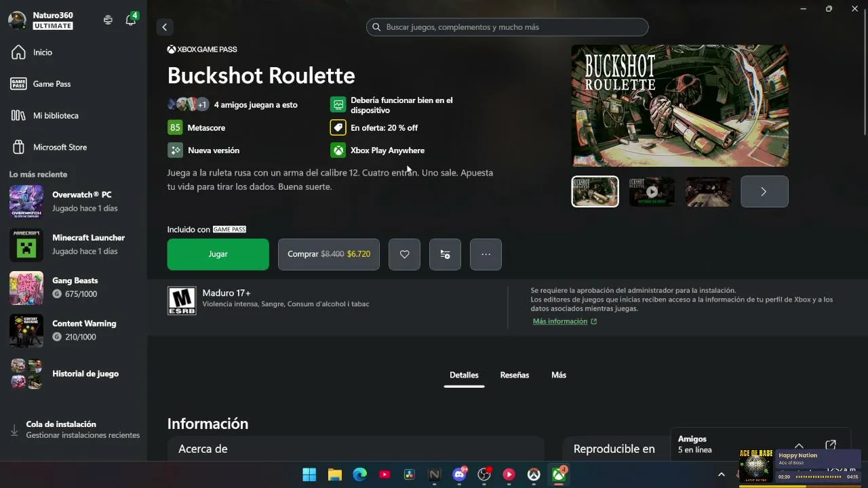Screen dimensions: 868x488
Task: Select the third screenshot thumbnail
Action: click(708, 192)
